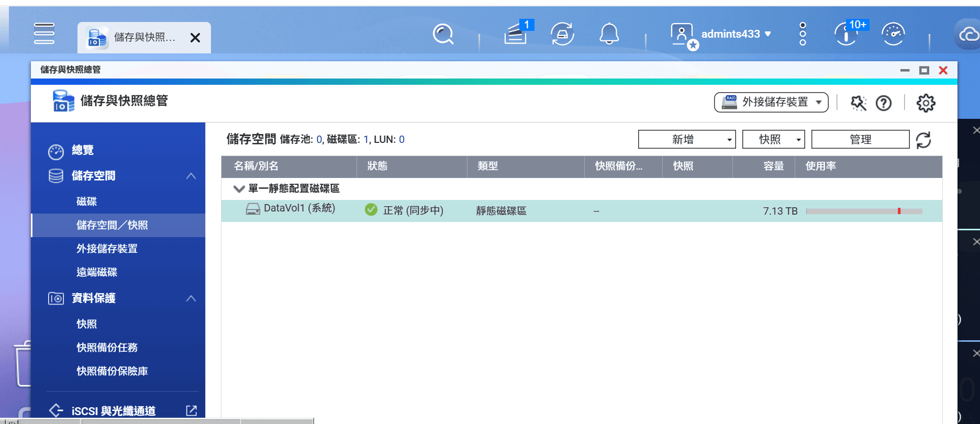Collapse the 單一靜態配置磁碟區 group

pos(239,189)
